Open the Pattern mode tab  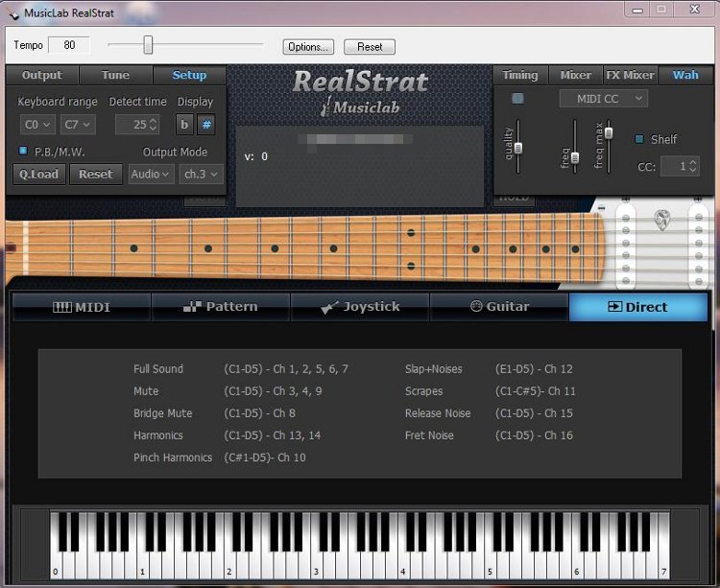point(221,307)
